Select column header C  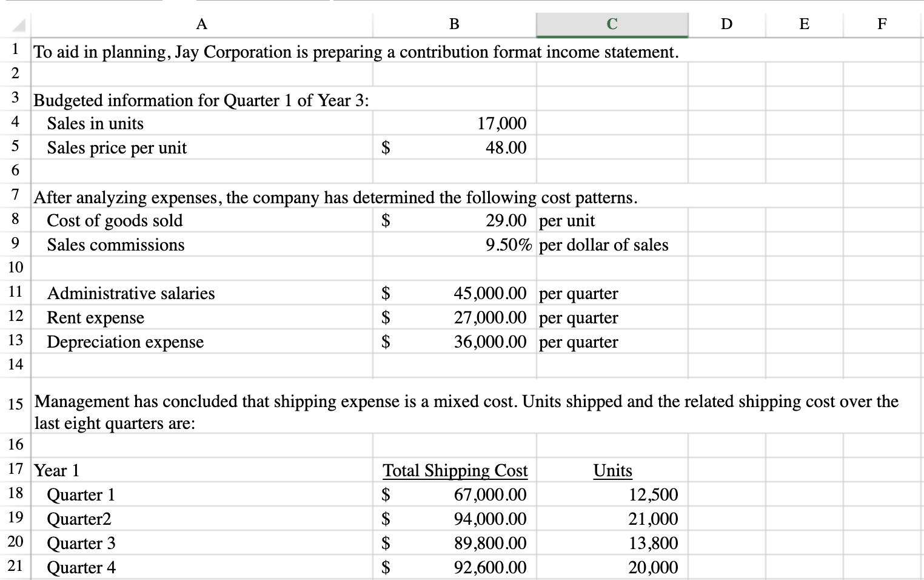click(612, 24)
